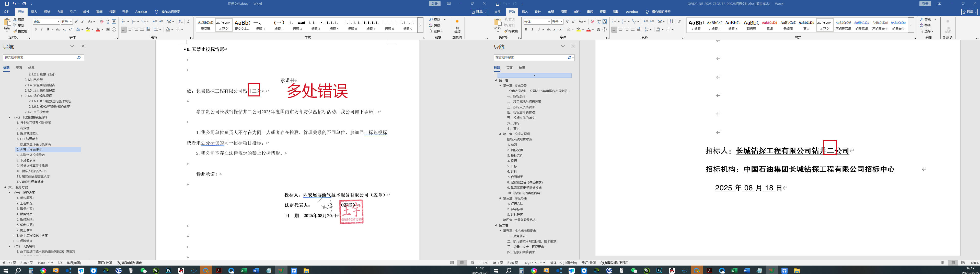Open Windows Start menu on left taskbar
The image size is (980, 274).
point(5,271)
